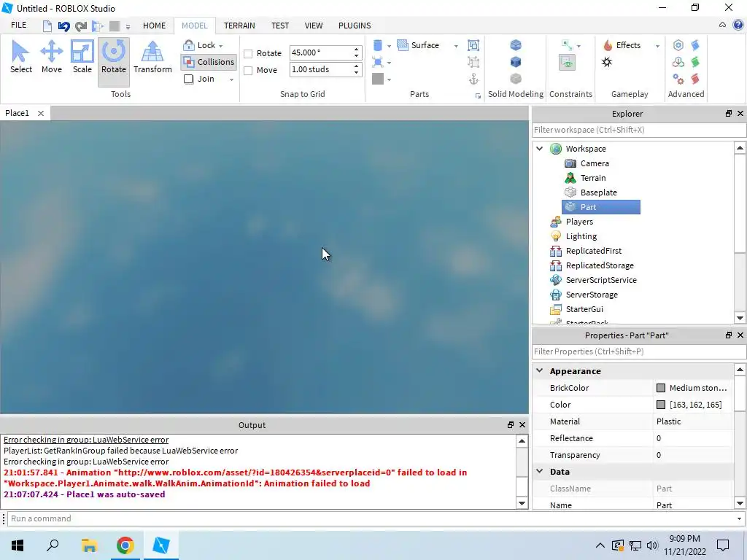The image size is (747, 560).
Task: Click the Filter workspace search field
Action: tap(638, 130)
